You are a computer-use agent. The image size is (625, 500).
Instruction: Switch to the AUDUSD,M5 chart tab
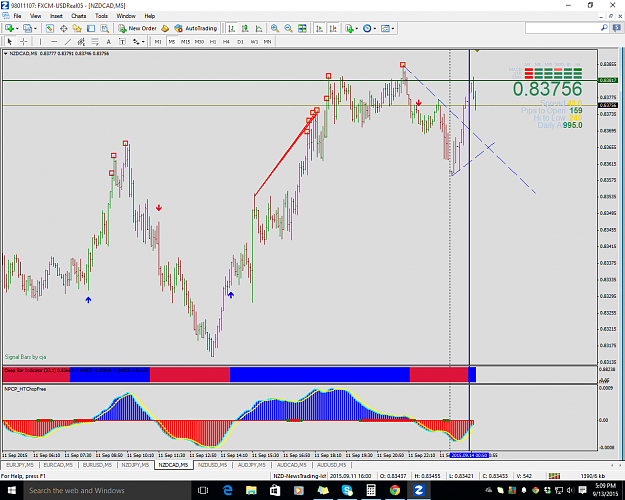[332, 465]
